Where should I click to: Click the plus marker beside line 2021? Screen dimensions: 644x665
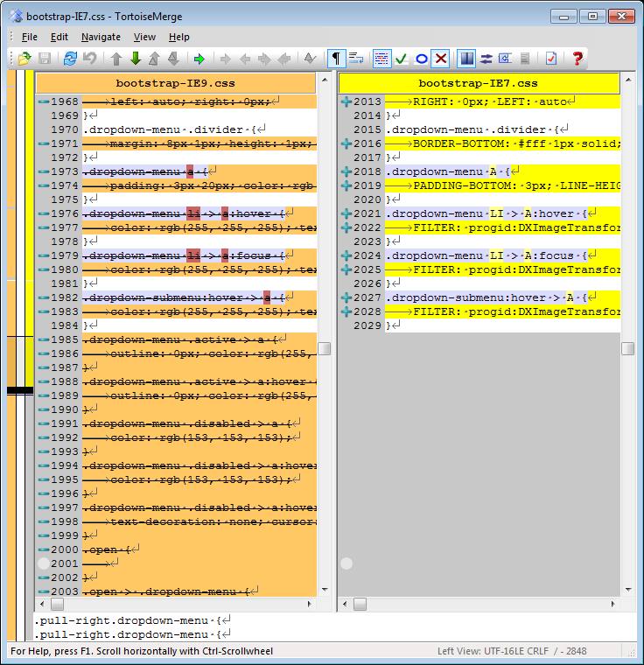[x=346, y=213]
